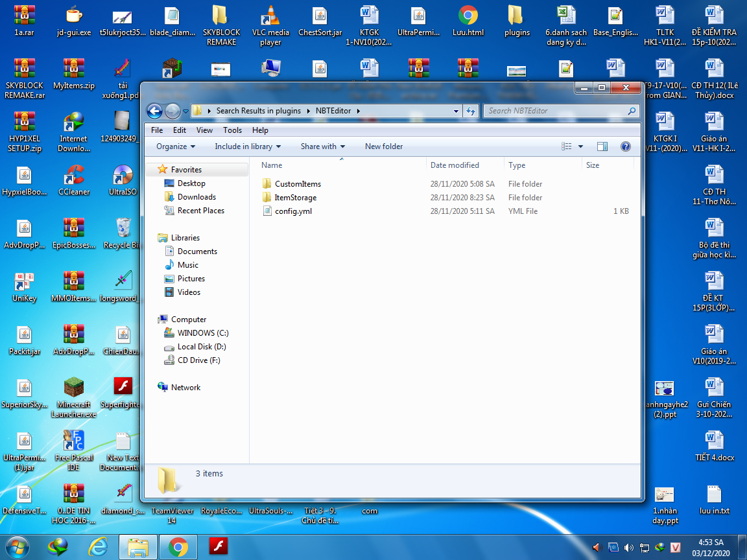Expand the Include in library dropdown

click(248, 146)
